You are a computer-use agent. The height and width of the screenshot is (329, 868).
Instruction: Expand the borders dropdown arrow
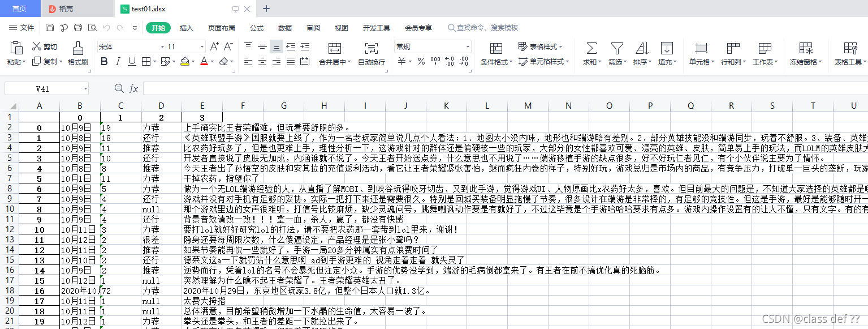(154, 62)
